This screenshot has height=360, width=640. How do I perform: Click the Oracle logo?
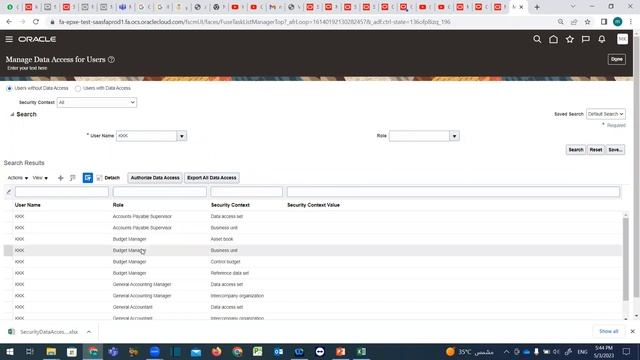point(37,39)
